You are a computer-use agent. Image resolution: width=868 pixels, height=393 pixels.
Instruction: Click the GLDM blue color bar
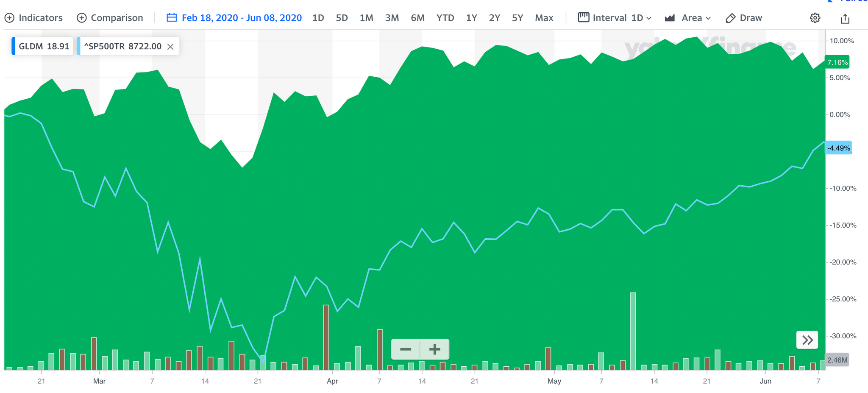(x=13, y=46)
